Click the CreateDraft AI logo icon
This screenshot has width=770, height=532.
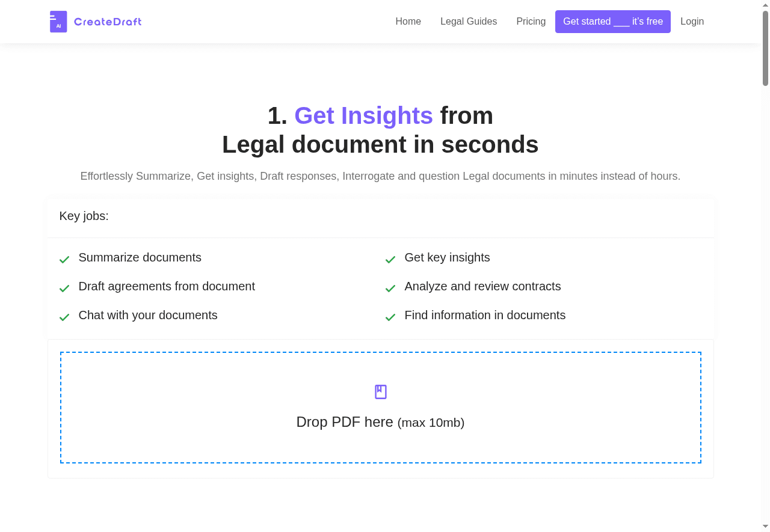tap(58, 22)
